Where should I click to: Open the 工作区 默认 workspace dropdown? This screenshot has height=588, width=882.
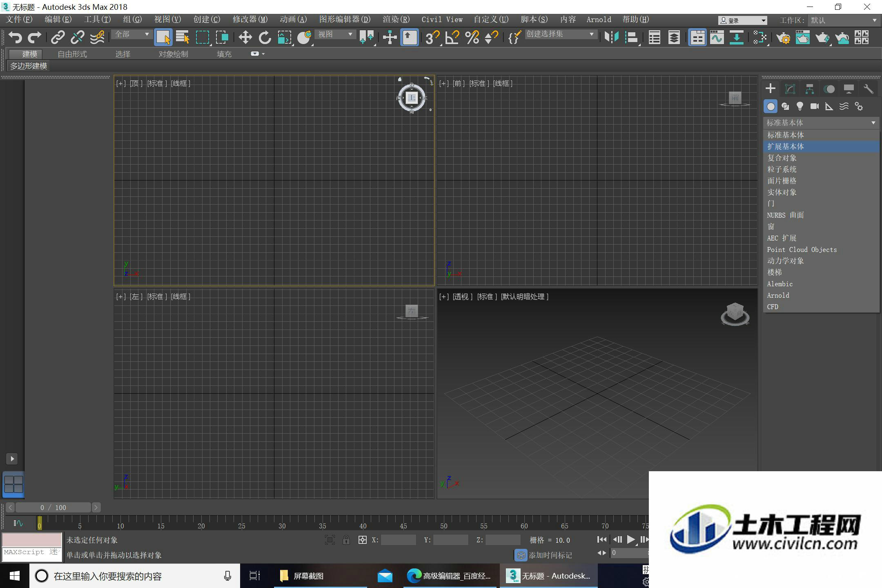pos(843,20)
